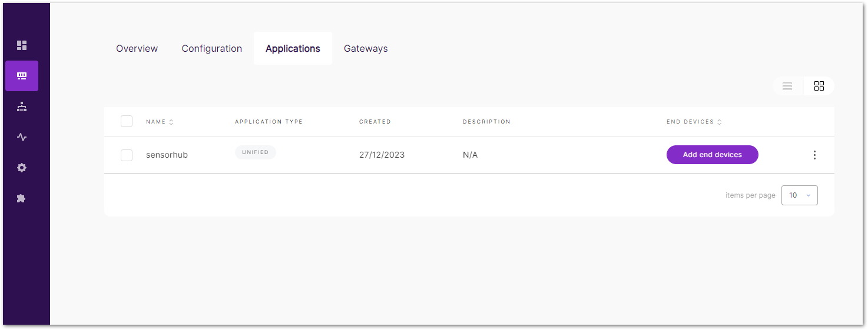The image size is (868, 330).
Task: Click the Add end devices button
Action: click(713, 155)
